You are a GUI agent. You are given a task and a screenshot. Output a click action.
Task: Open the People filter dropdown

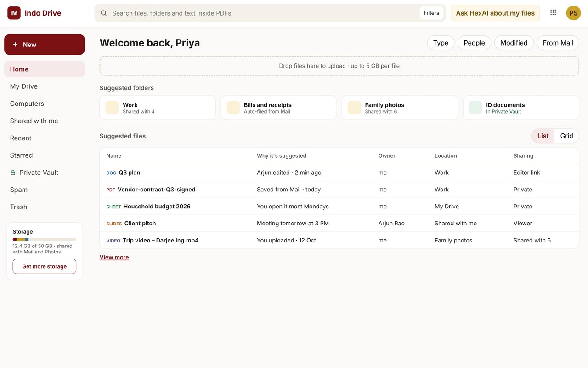click(474, 43)
